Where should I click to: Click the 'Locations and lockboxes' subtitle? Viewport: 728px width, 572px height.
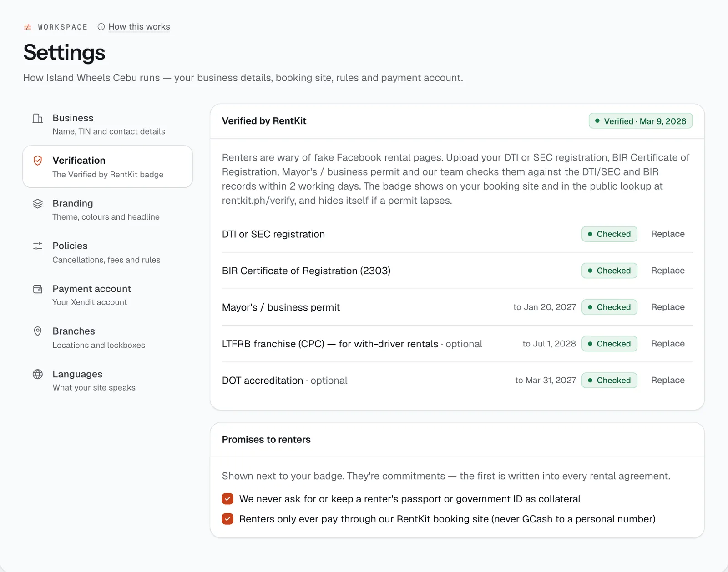(x=99, y=345)
